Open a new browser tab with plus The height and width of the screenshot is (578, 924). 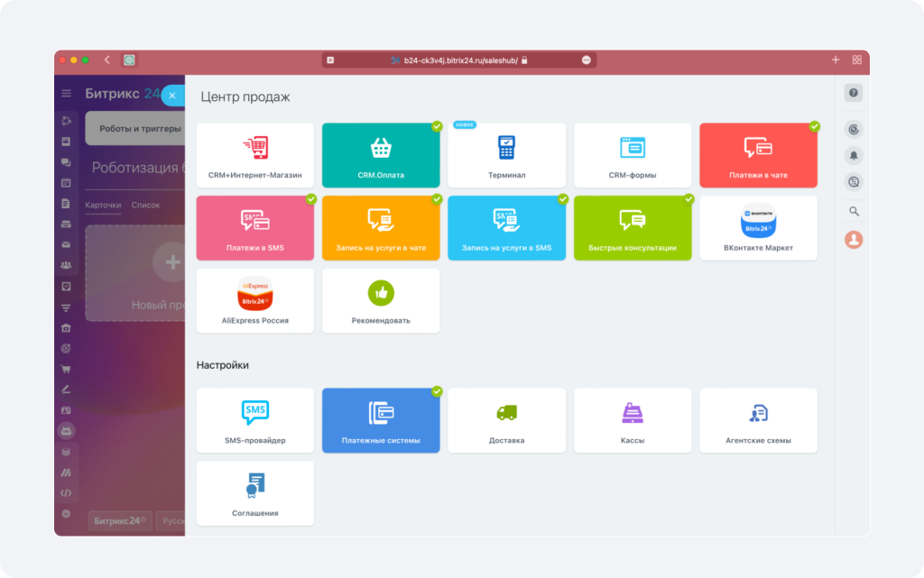pyautogui.click(x=836, y=60)
